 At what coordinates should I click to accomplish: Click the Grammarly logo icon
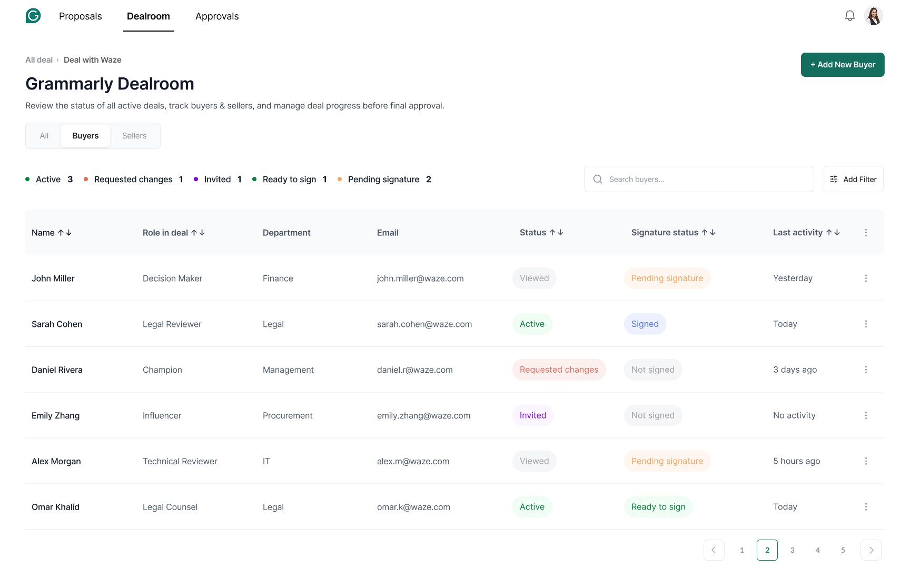point(33,16)
